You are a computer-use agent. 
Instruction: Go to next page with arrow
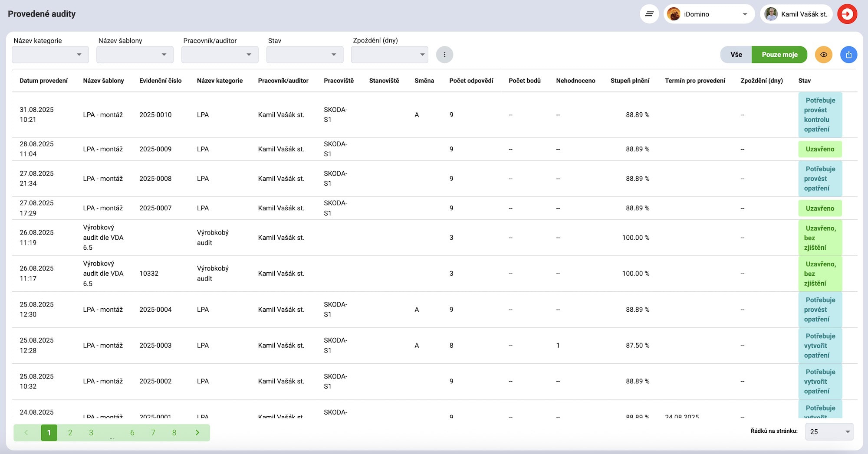coord(197,432)
